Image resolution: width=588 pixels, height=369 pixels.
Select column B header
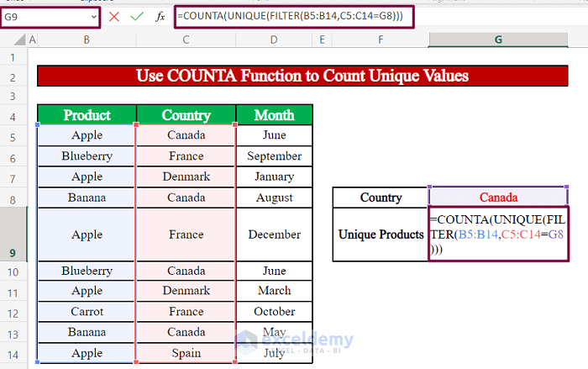pyautogui.click(x=87, y=40)
